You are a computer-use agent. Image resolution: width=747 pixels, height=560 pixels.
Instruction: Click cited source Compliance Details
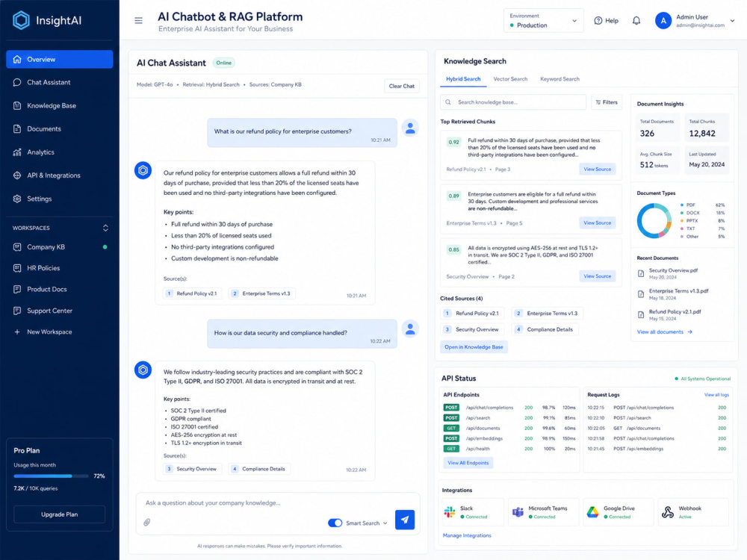(545, 329)
